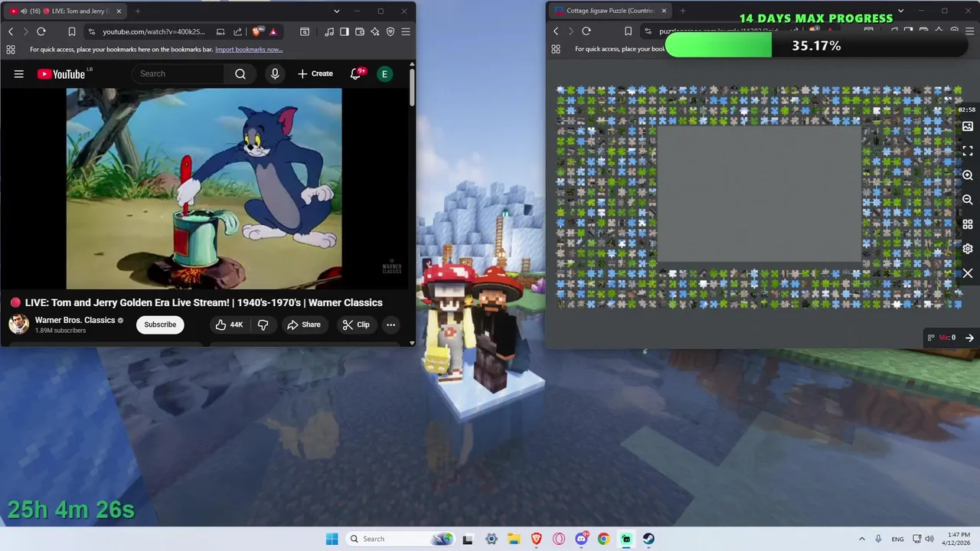Bookmark the YouTube page
Image resolution: width=980 pixels, height=551 pixels.
[x=71, y=31]
